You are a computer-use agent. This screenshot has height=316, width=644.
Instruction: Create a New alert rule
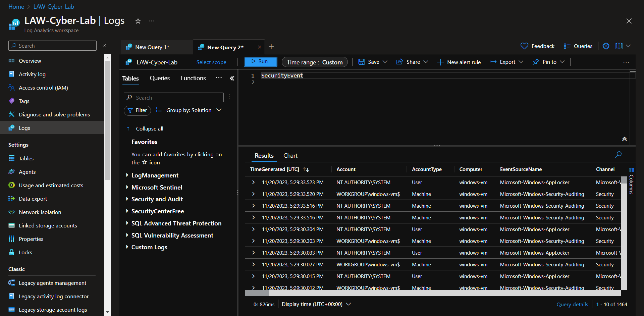459,62
